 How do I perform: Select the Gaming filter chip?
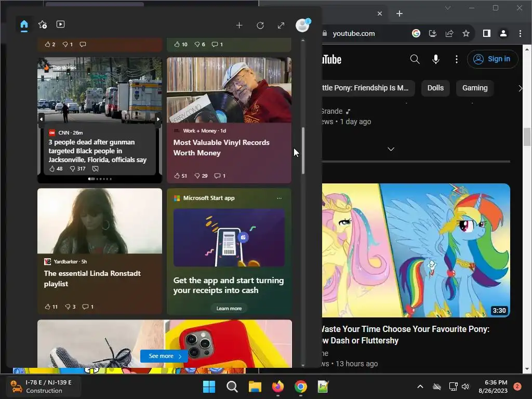click(475, 88)
